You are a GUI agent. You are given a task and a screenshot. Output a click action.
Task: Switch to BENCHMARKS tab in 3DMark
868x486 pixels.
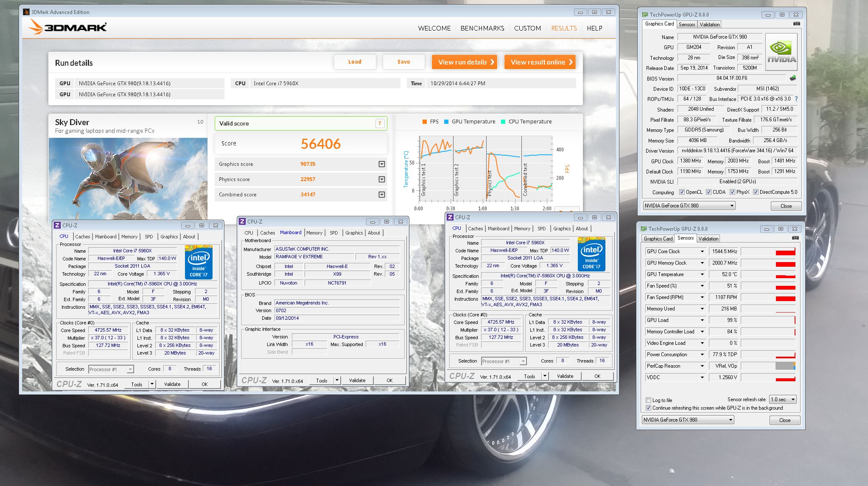482,28
